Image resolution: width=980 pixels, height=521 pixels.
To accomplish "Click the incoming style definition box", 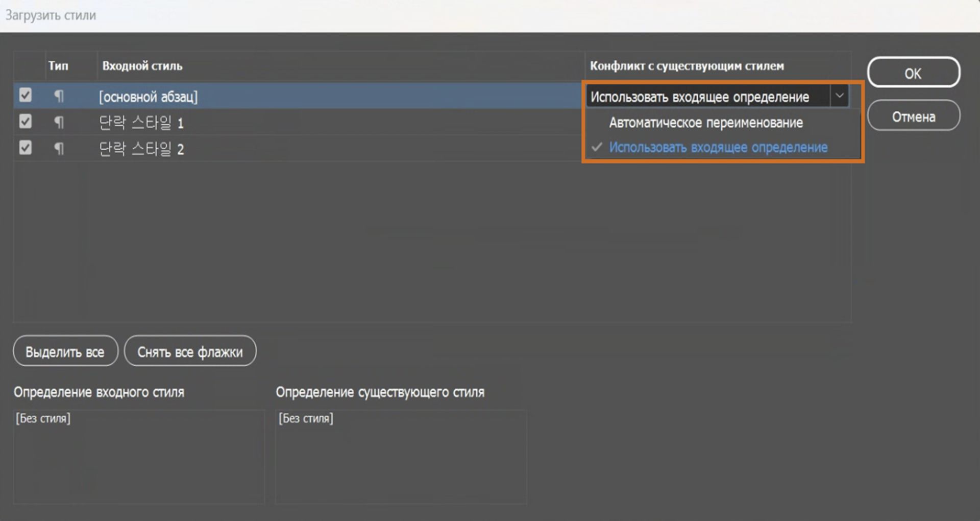I will pyautogui.click(x=139, y=457).
